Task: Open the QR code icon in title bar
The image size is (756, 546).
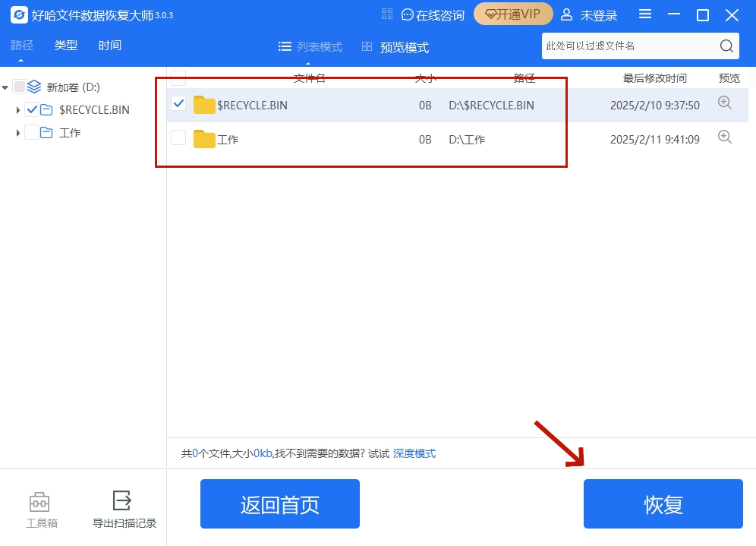Action: pos(386,14)
